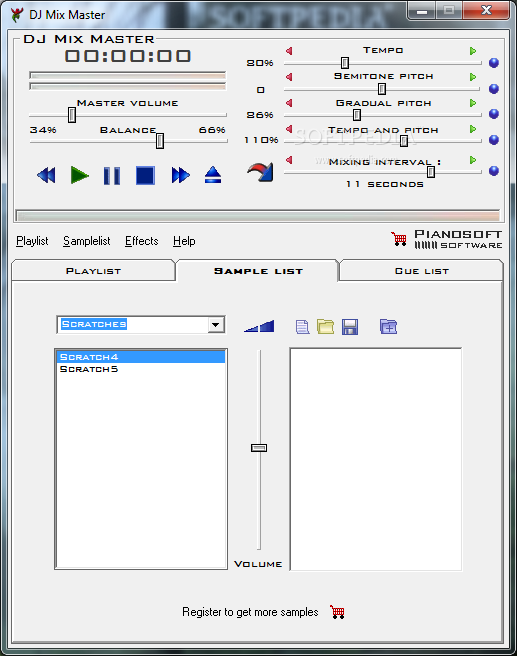Click the blue volume ramp icon

click(259, 326)
